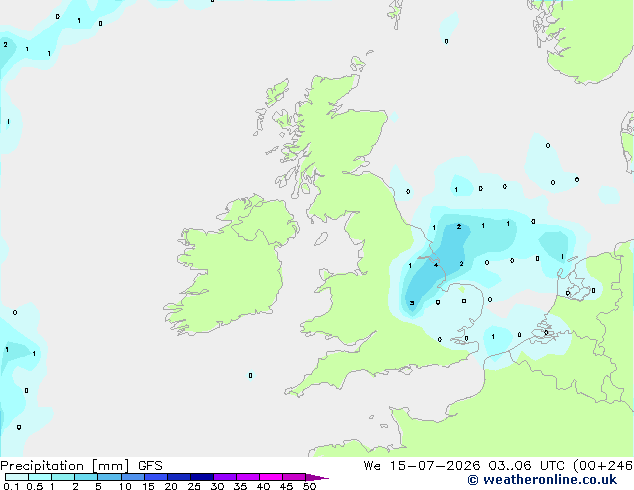Image resolution: width=634 pixels, height=490 pixels.
Task: Click the '03..06 UTC' time text
Action: pyautogui.click(x=526, y=466)
